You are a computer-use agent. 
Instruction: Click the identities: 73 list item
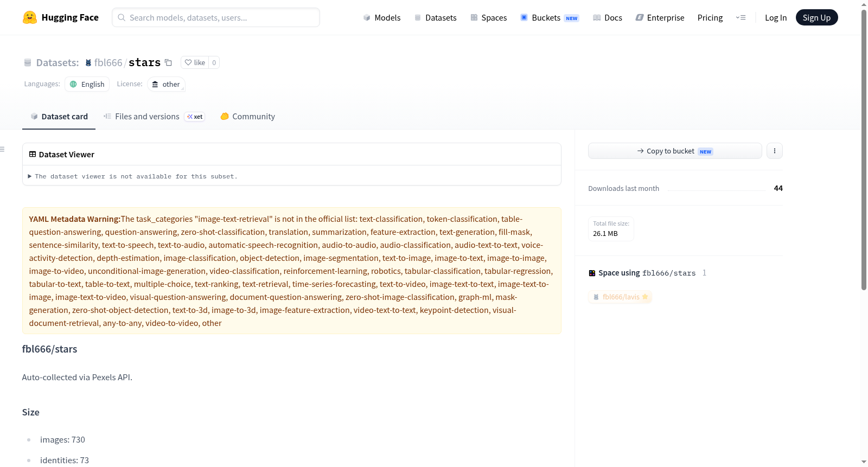pyautogui.click(x=65, y=460)
